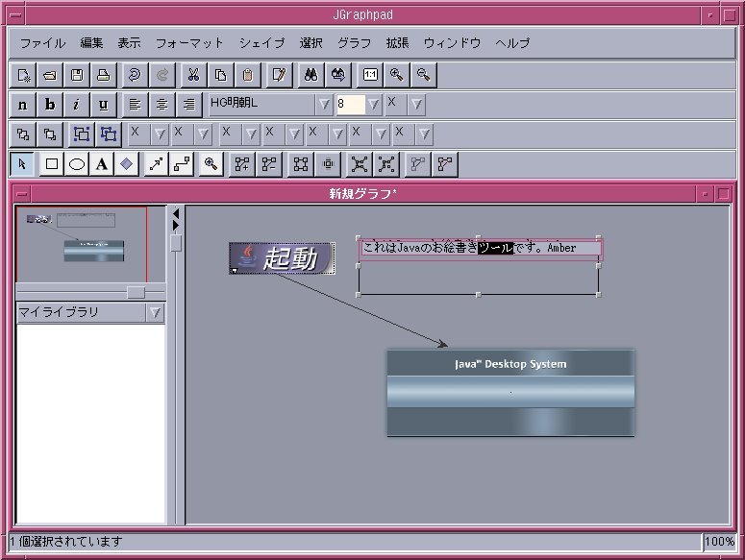The width and height of the screenshot is (745, 560).
Task: Zoom out with the magnifier minus icon
Action: [424, 75]
